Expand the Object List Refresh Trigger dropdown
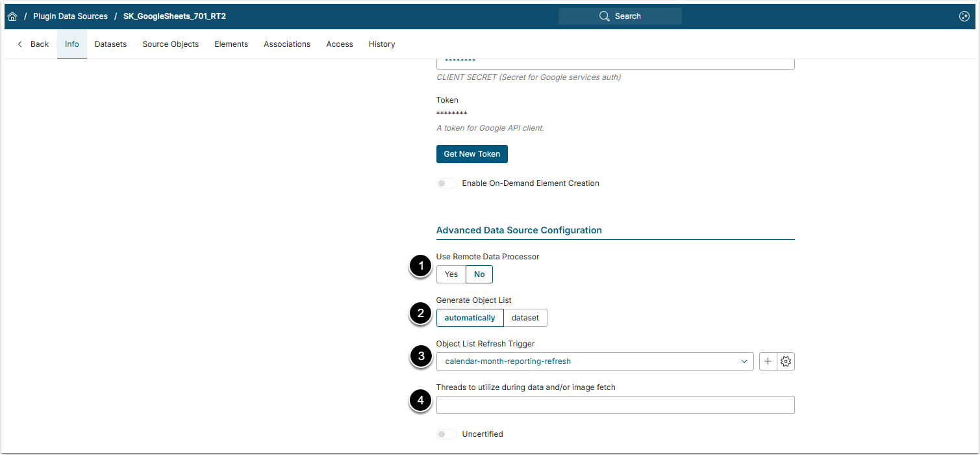This screenshot has height=455, width=980. (595, 361)
